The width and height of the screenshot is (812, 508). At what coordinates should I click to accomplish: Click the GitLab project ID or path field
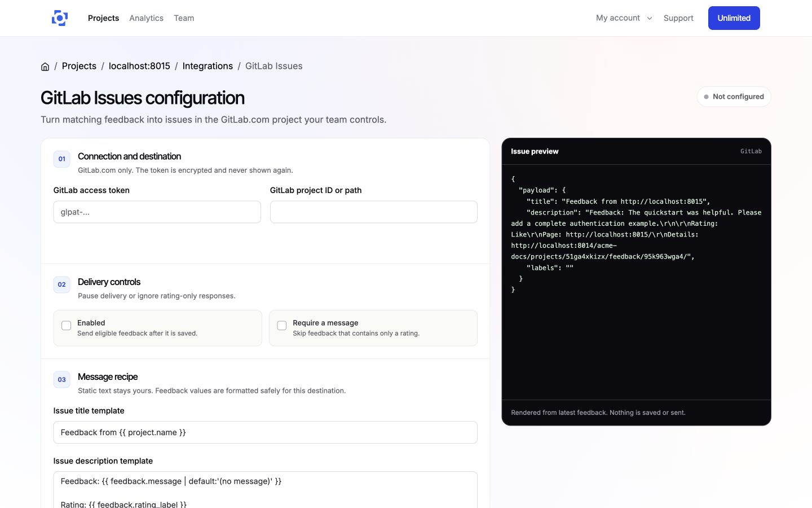pos(373,212)
